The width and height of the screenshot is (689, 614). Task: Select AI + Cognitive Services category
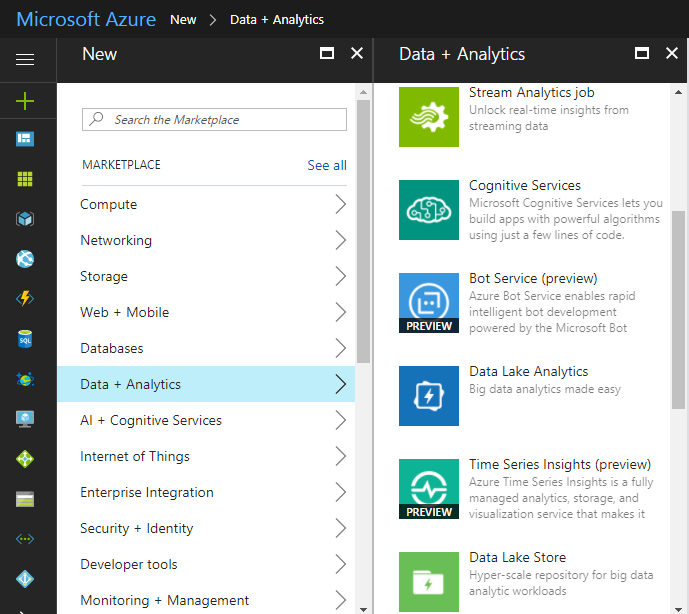point(151,421)
